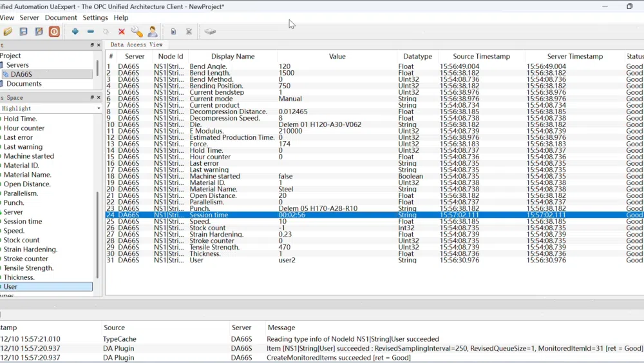The width and height of the screenshot is (644, 363).
Task: Save project using the floppy disk icon
Action: tap(23, 32)
